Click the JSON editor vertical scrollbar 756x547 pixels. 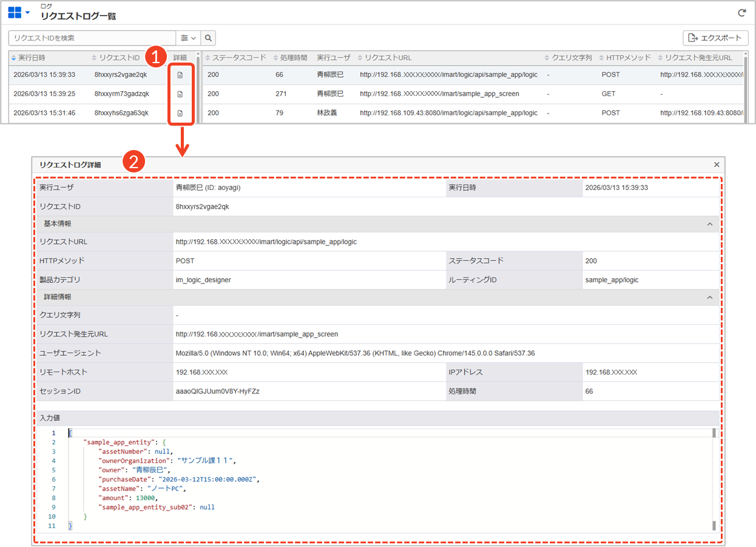click(714, 480)
